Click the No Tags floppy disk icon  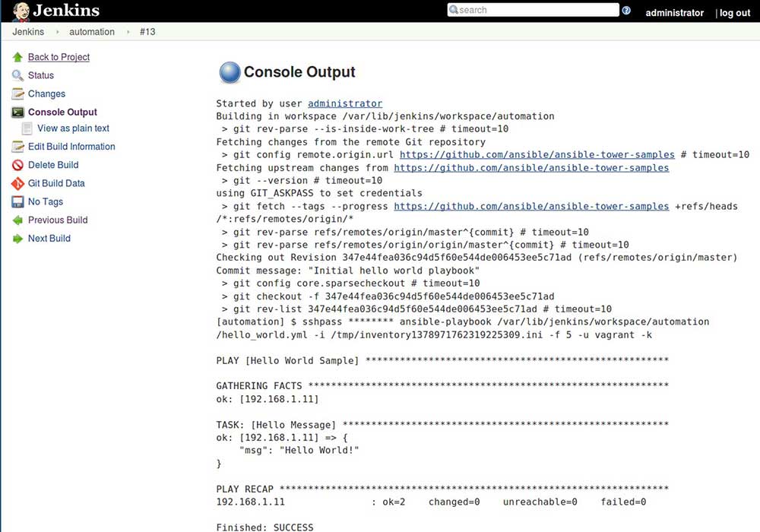[18, 202]
